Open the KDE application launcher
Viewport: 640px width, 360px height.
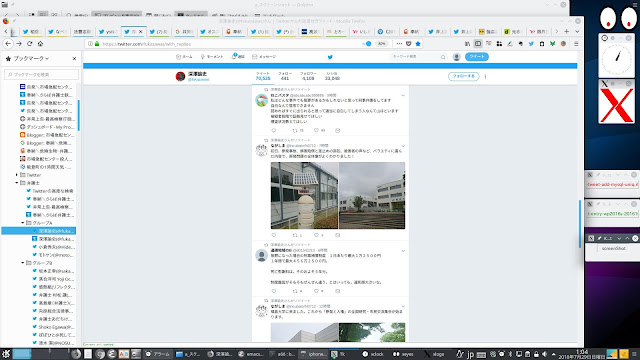tap(6, 354)
